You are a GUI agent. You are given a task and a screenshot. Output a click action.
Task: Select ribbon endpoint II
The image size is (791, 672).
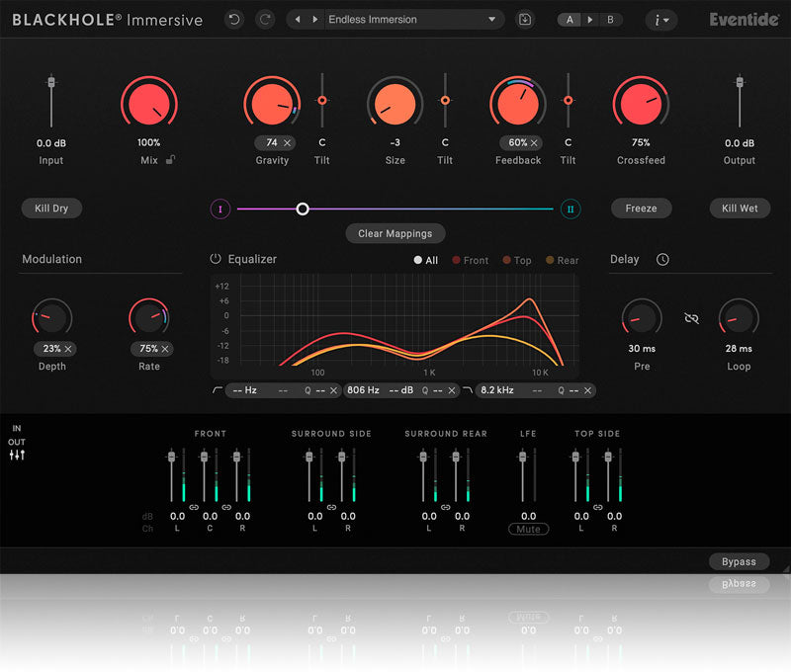571,209
